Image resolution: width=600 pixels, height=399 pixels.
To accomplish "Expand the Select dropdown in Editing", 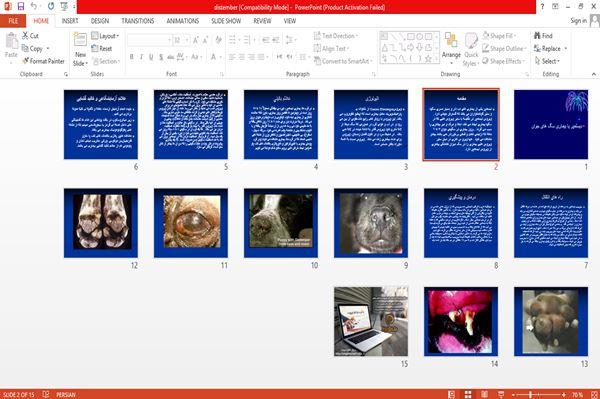I will tap(547, 61).
